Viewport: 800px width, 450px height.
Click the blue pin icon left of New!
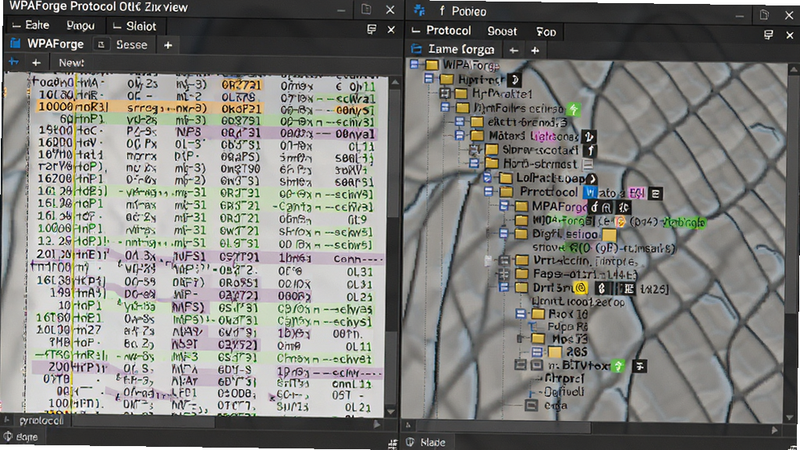[x=14, y=62]
